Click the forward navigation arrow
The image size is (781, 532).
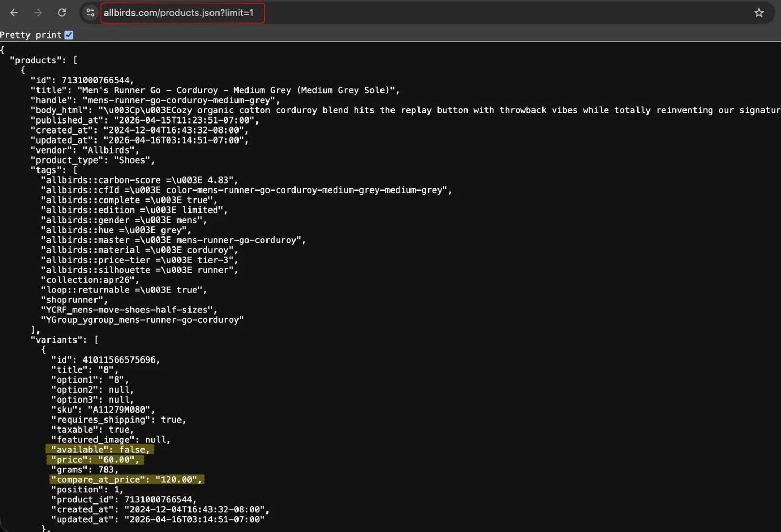pos(37,13)
